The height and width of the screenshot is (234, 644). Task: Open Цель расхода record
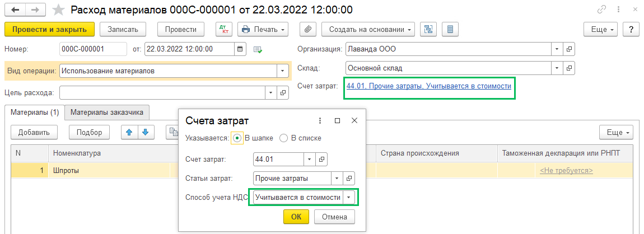pos(283,92)
